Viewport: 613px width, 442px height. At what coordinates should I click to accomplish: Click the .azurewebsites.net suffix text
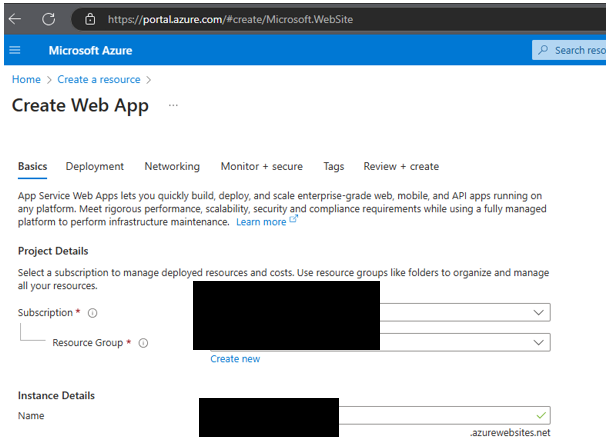510,433
